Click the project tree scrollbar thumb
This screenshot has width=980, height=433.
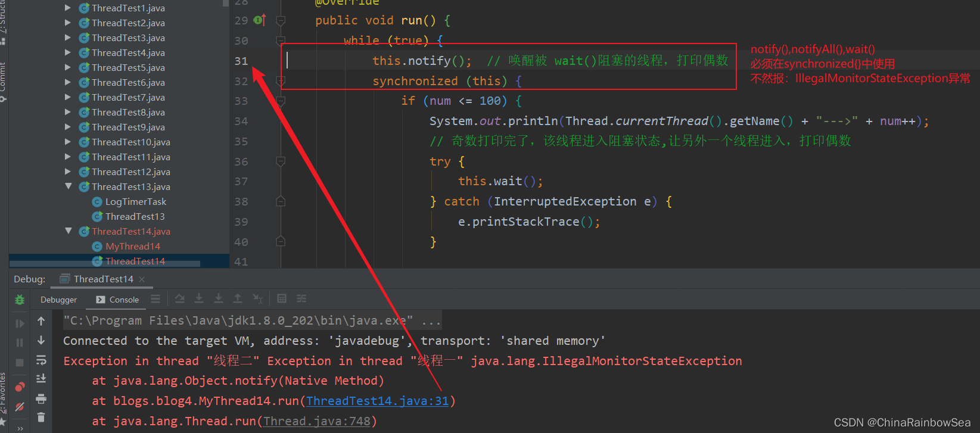[226, 3]
